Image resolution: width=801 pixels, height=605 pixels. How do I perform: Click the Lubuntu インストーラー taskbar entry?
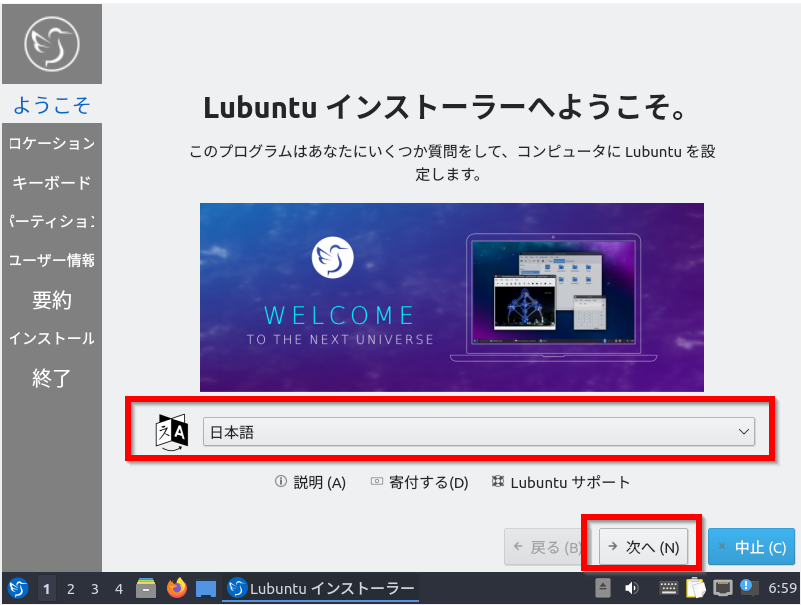point(321,589)
